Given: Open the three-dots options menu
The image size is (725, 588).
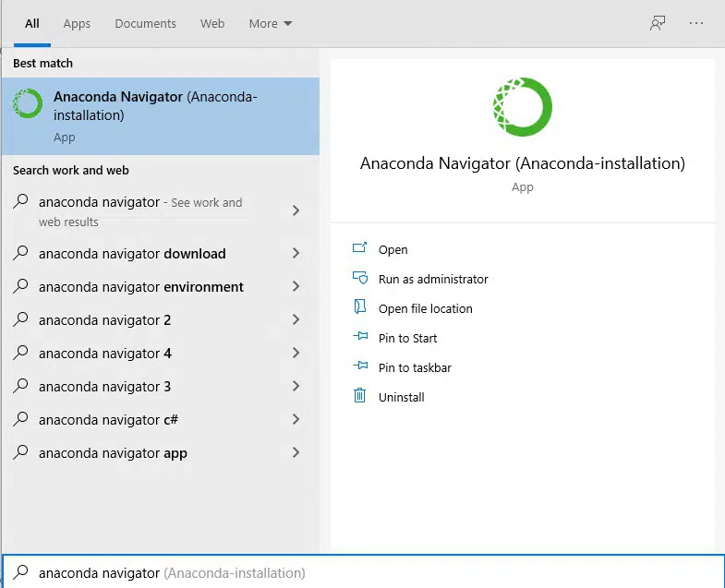Looking at the screenshot, I should 695,23.
